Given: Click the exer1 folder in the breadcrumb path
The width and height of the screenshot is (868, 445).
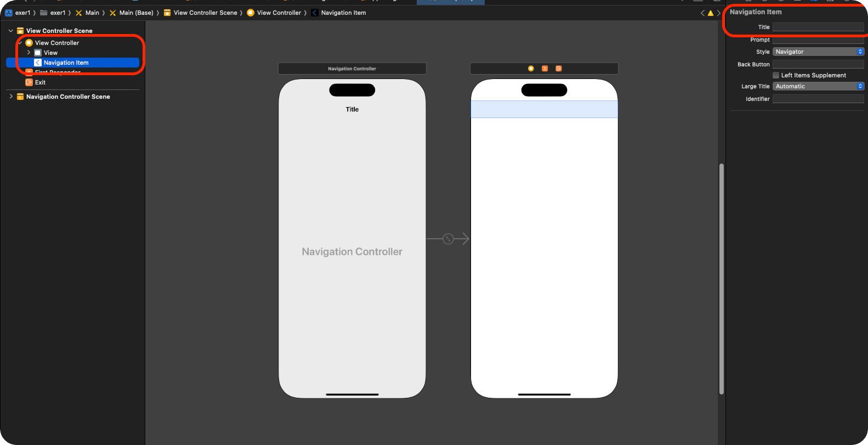Looking at the screenshot, I should 53,13.
